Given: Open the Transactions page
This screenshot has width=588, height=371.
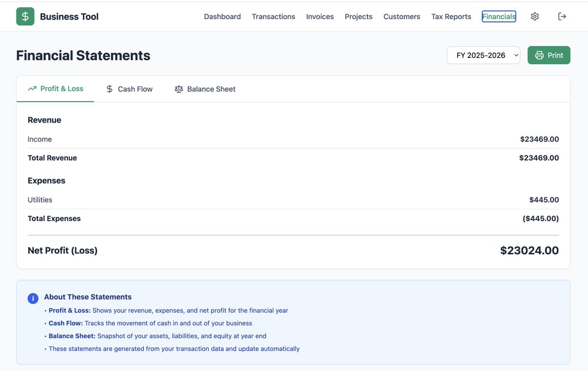Looking at the screenshot, I should [273, 17].
